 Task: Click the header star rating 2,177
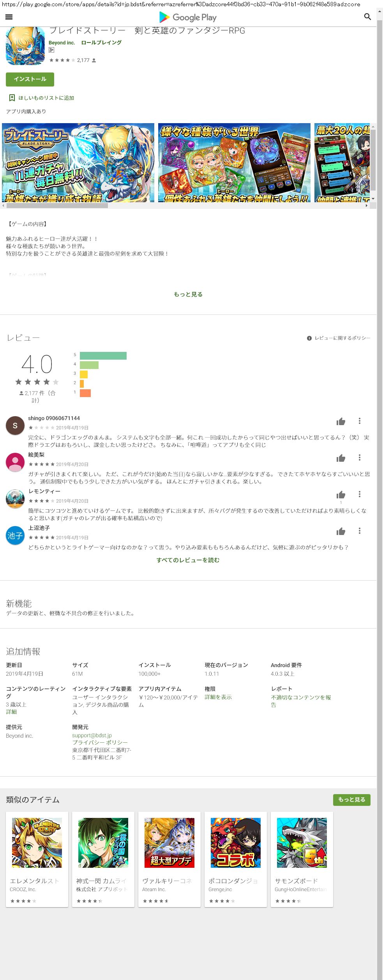coord(72,60)
